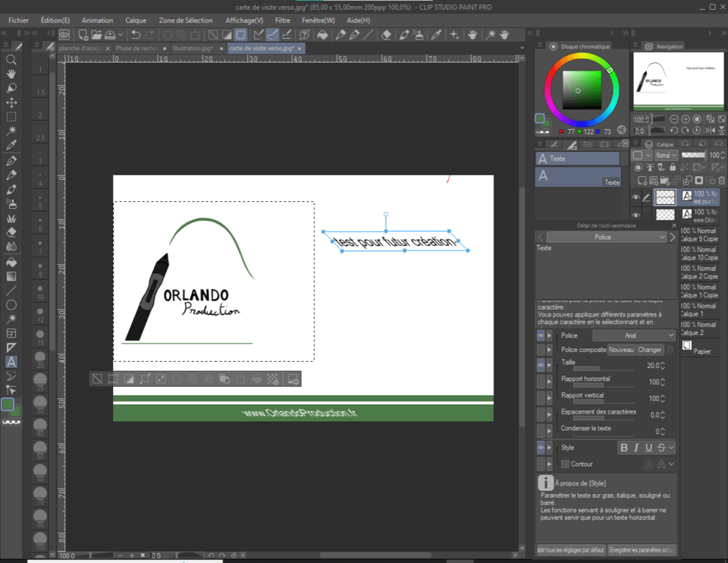Click the Changer button for Police composite
728x563 pixels.
click(x=650, y=350)
